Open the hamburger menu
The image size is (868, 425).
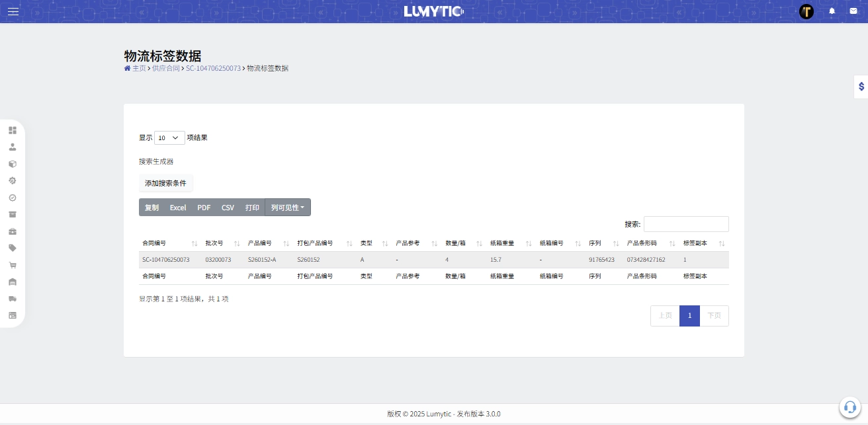[x=13, y=12]
